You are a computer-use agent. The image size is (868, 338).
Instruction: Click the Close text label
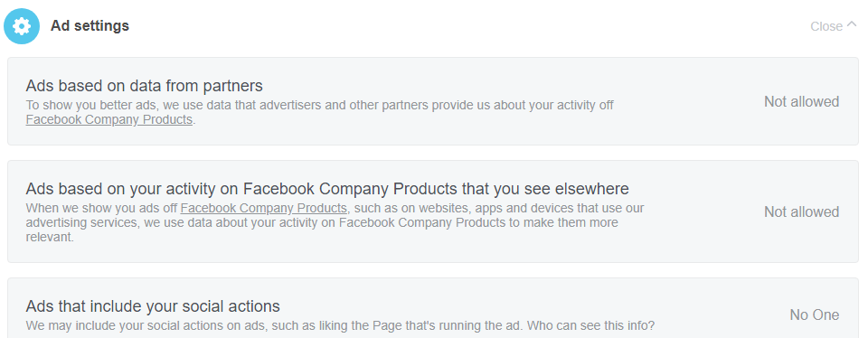[826, 26]
